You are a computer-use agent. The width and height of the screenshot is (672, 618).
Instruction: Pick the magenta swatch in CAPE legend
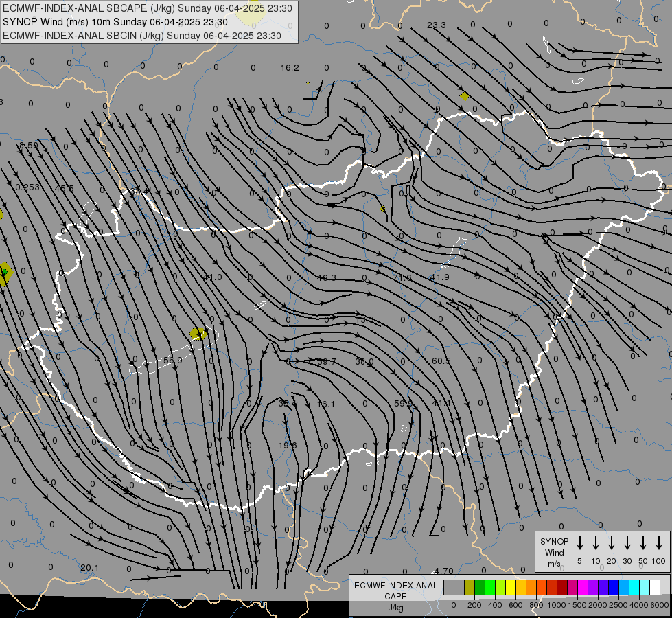[x=583, y=587]
